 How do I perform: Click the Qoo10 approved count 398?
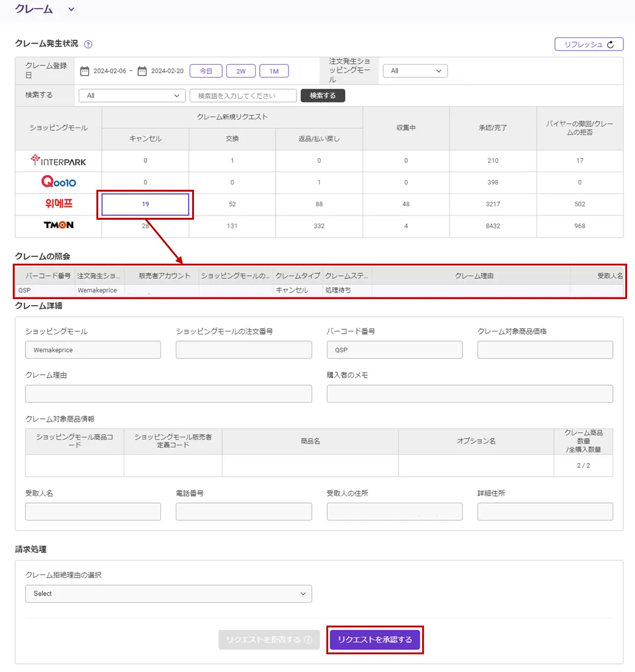[x=493, y=182]
